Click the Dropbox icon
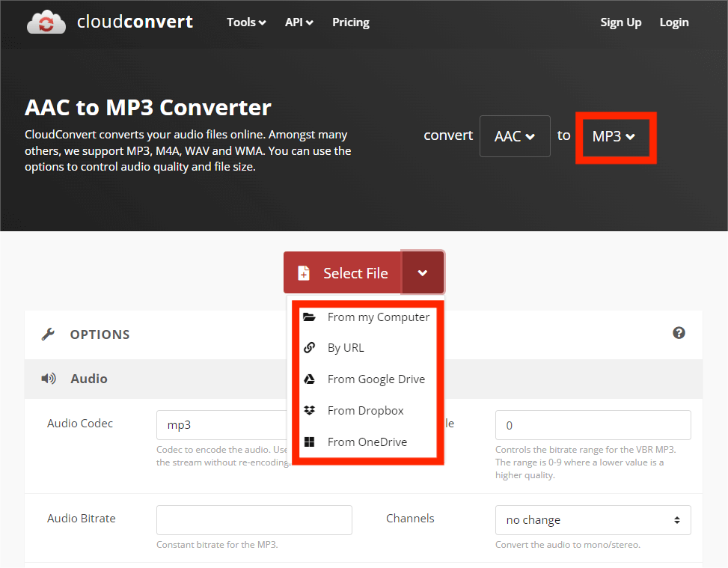Image resolution: width=728 pixels, height=568 pixels. point(309,411)
